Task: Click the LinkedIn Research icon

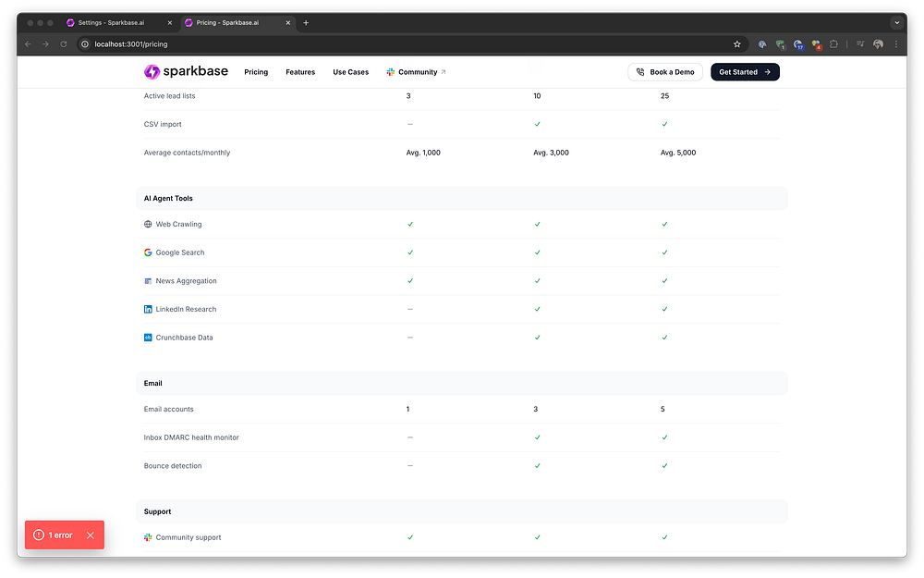Action: point(148,309)
